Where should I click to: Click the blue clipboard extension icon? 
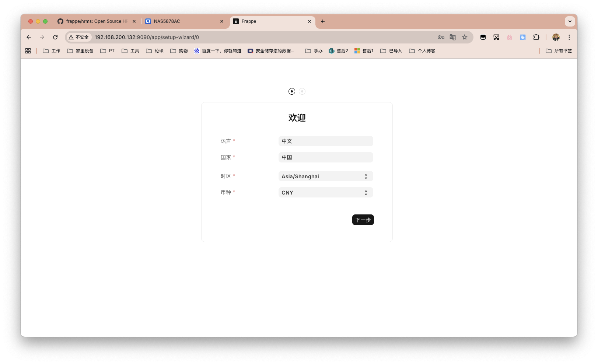click(x=522, y=37)
